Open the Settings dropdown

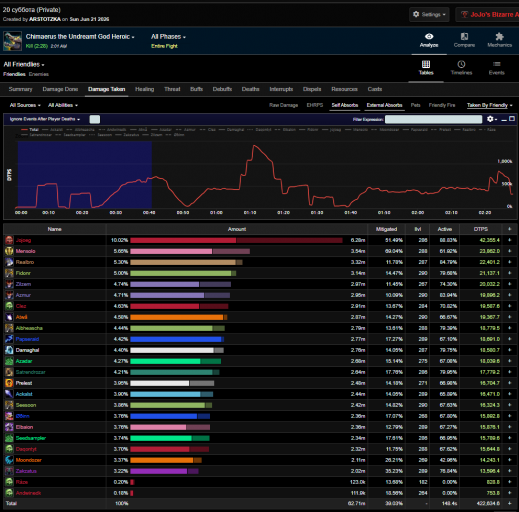429,14
